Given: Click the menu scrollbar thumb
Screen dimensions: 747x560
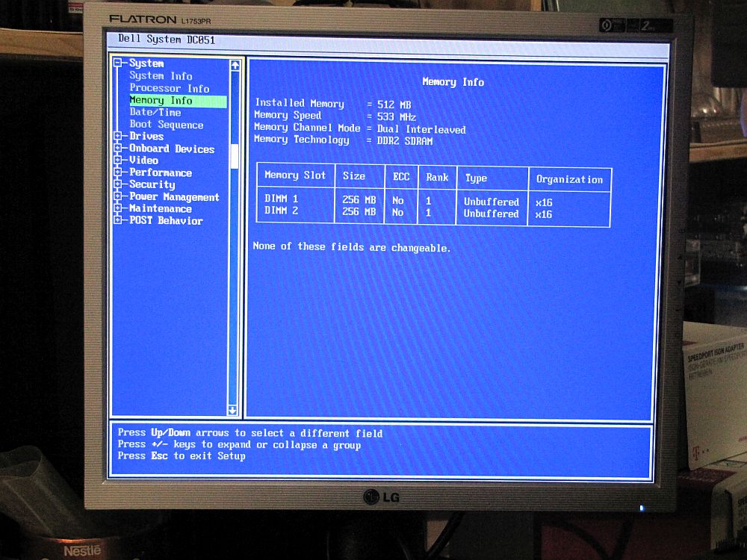Looking at the screenshot, I should [234, 156].
